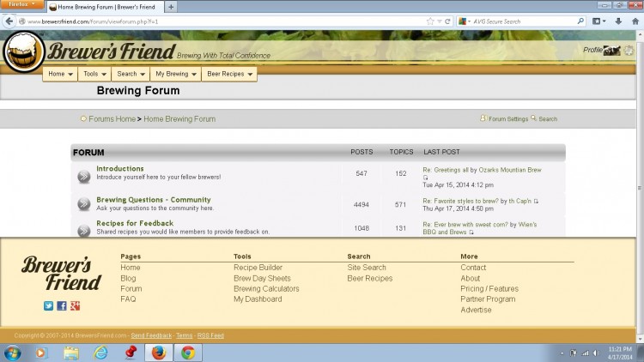Open Site Search footer link

tap(367, 267)
